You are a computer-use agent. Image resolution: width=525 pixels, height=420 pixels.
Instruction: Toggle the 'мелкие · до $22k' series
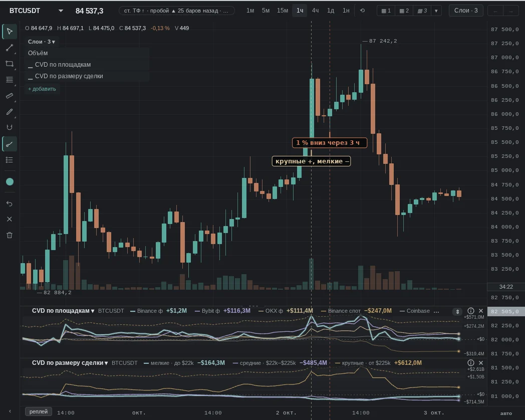click(x=184, y=363)
